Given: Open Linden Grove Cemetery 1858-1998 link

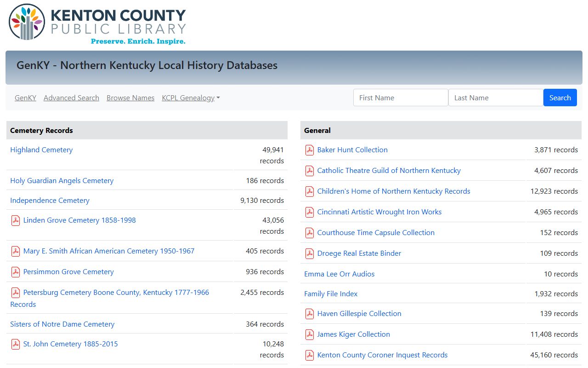Looking at the screenshot, I should click(x=79, y=220).
